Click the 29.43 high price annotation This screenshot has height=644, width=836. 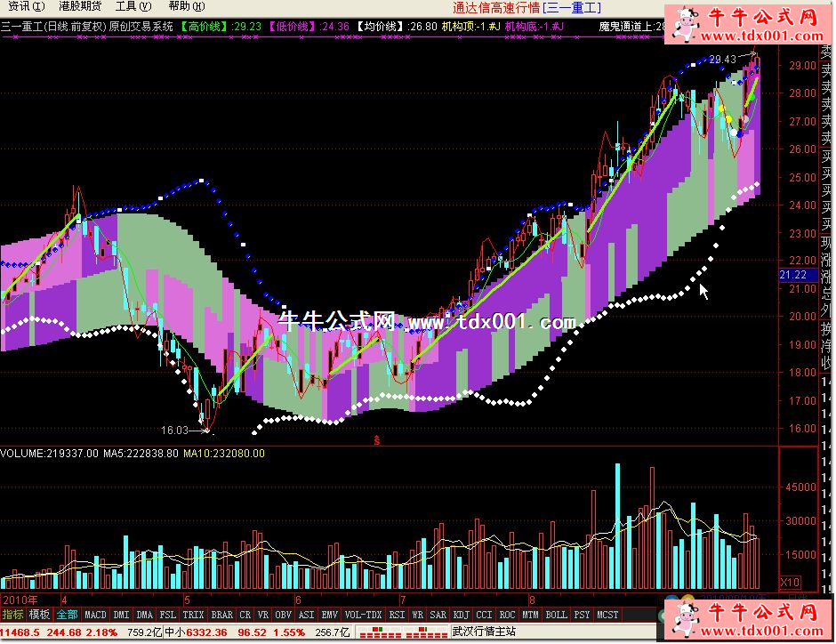(722, 60)
